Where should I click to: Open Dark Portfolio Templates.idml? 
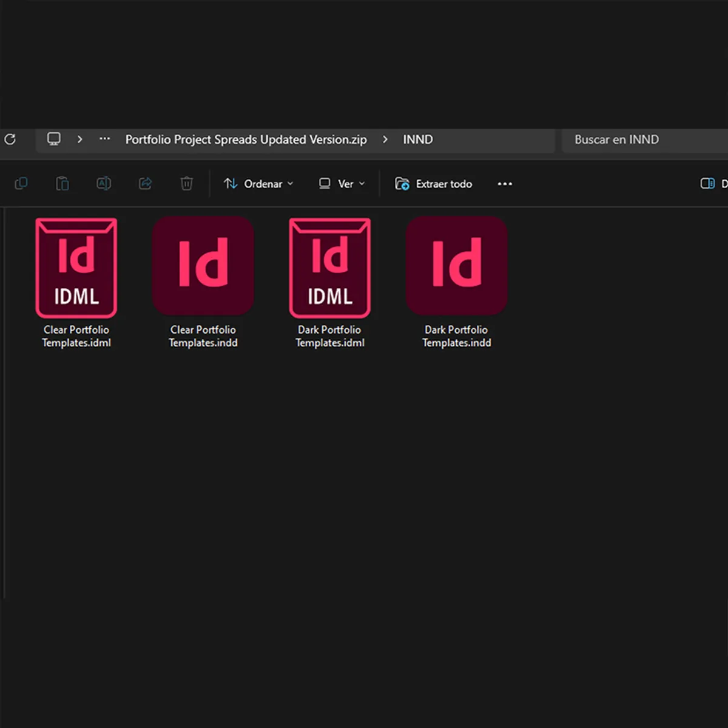(329, 269)
